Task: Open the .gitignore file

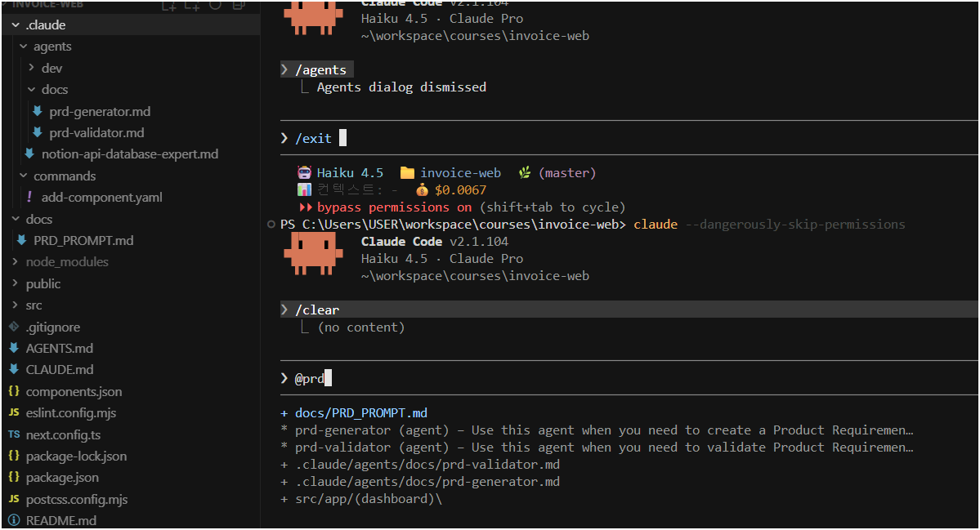Action: (53, 327)
